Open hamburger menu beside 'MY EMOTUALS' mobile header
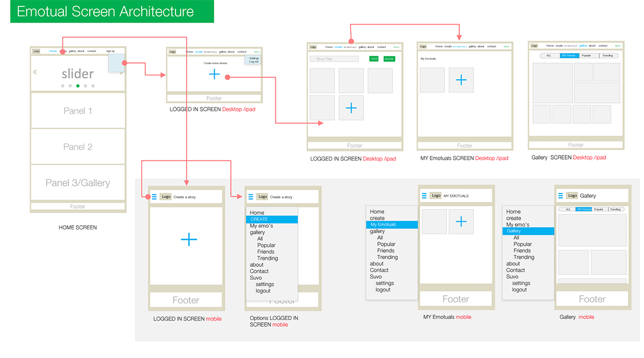 [x=425, y=196]
